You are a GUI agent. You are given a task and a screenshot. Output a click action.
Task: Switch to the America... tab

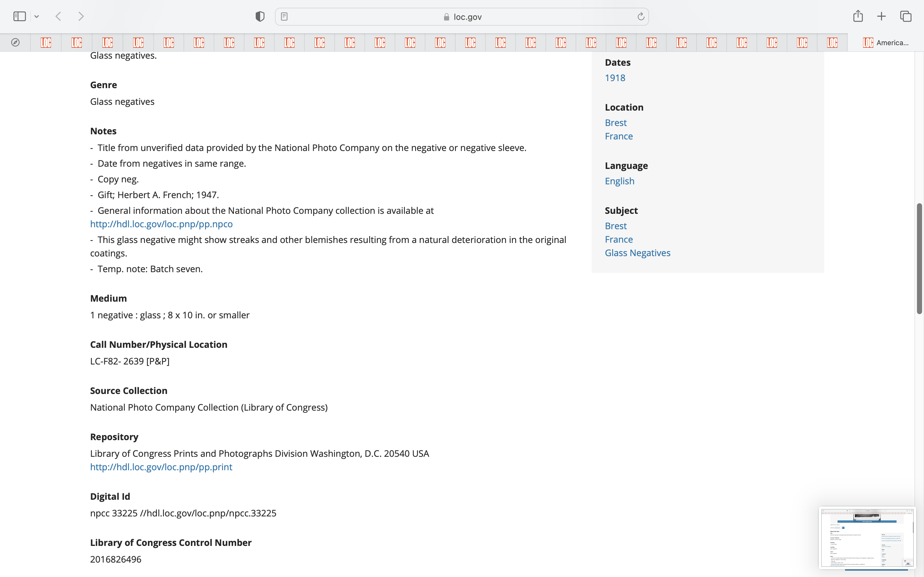point(885,42)
